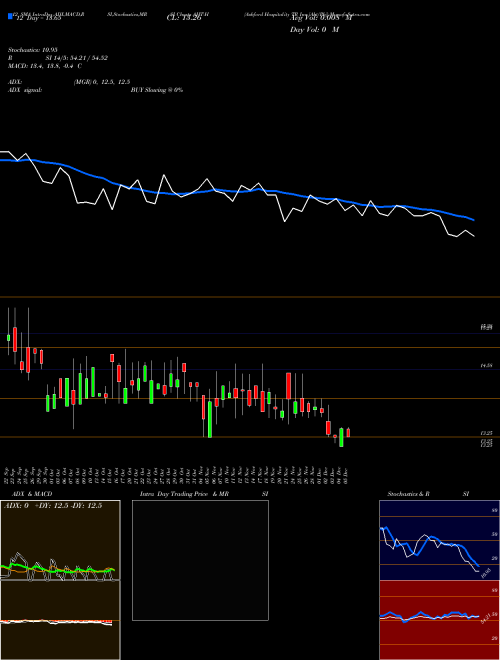The height and width of the screenshot is (660, 500).
Task: Click the 'Stochastics & R SI' panel title
Action: click(428, 494)
